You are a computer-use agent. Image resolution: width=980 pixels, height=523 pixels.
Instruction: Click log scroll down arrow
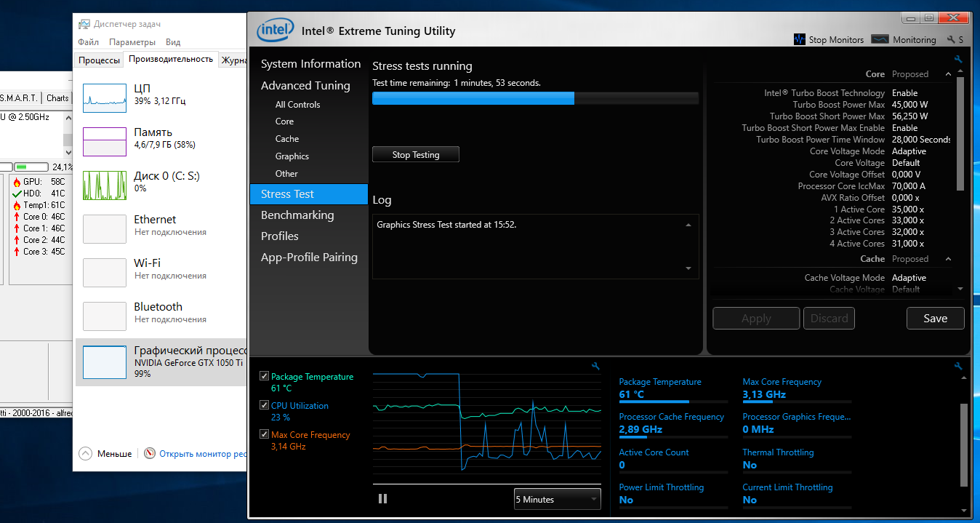point(688,268)
